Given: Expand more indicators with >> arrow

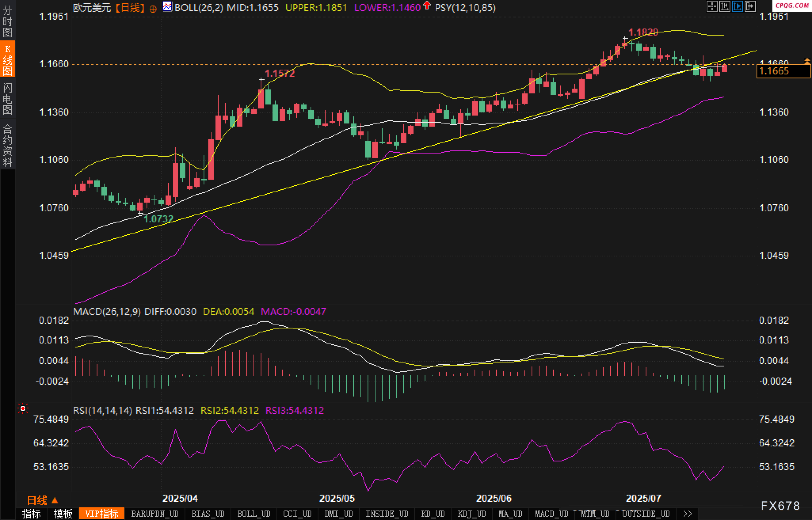Looking at the screenshot, I should pyautogui.click(x=688, y=514).
